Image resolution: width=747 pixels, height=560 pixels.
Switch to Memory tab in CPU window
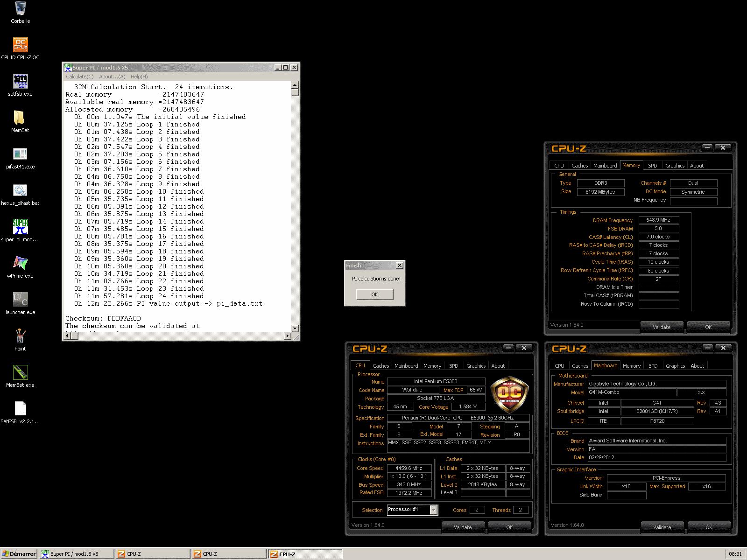click(x=432, y=366)
